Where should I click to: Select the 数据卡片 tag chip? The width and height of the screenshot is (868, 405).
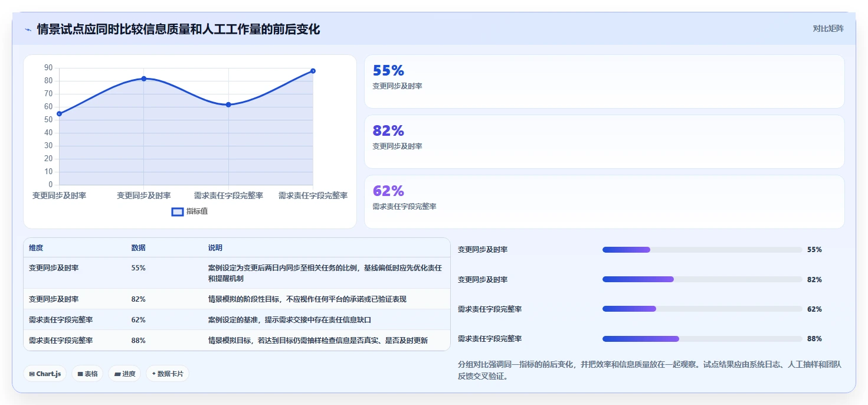[x=168, y=374]
